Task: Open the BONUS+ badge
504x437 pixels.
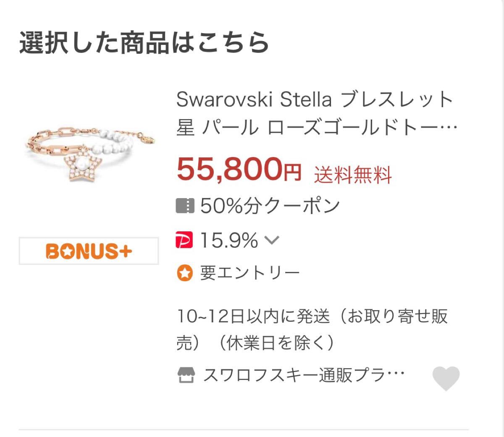Action: pyautogui.click(x=89, y=251)
